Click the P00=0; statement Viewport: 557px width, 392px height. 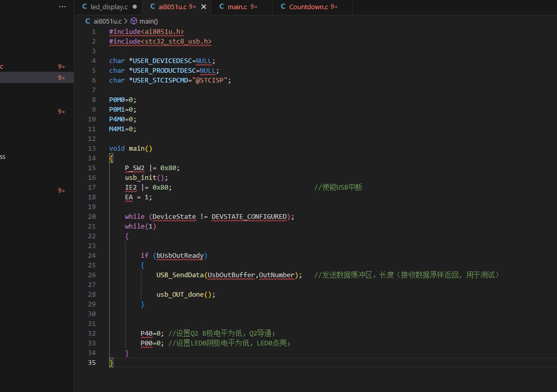[x=152, y=343]
